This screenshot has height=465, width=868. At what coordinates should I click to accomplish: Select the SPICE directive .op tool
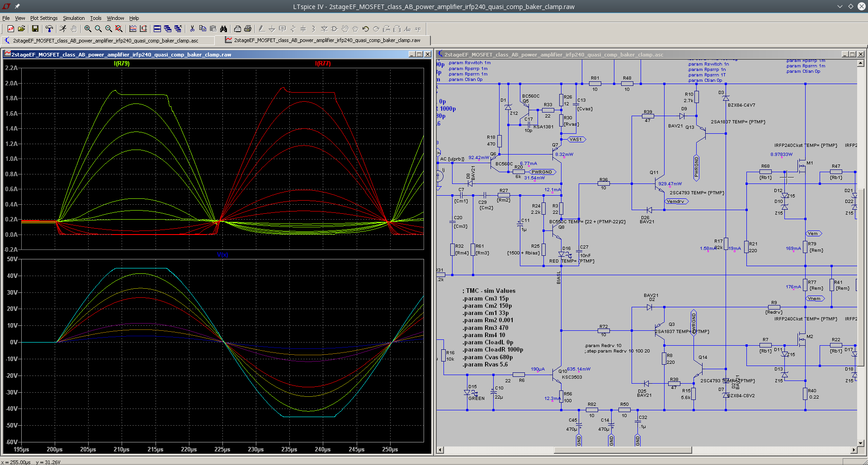[x=418, y=29]
